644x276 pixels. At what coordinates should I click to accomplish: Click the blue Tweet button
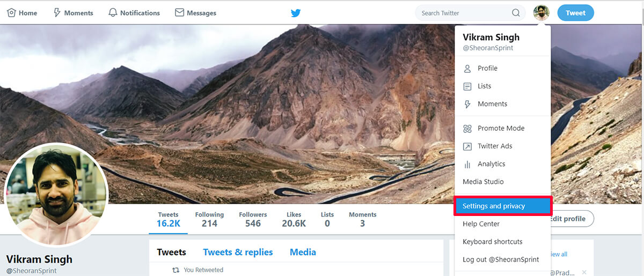point(575,13)
